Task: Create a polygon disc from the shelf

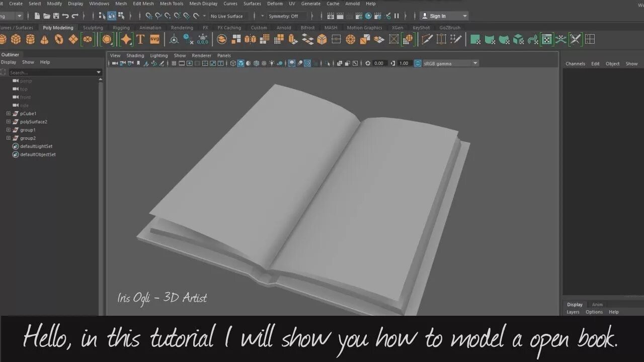Action: [88, 39]
